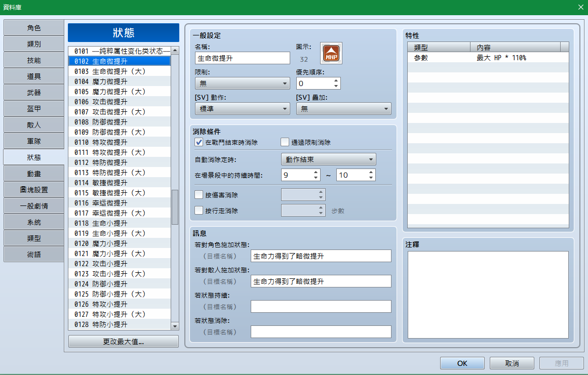This screenshot has width=588, height=375.
Task: Select state 0103 生命微提升（大）
Action: pyautogui.click(x=120, y=71)
